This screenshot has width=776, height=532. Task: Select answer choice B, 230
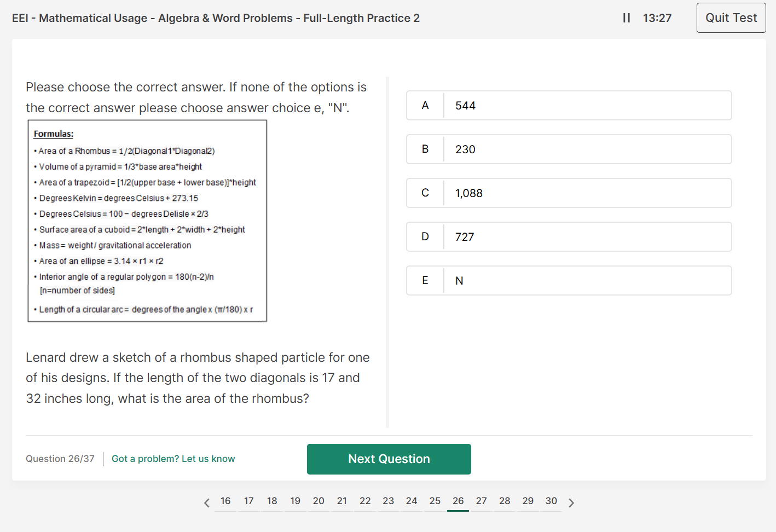[569, 149]
